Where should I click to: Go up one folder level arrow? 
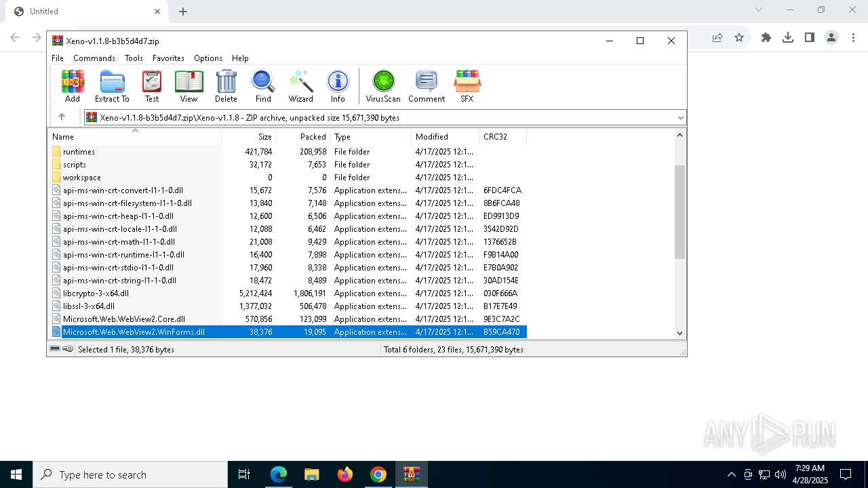pyautogui.click(x=62, y=117)
